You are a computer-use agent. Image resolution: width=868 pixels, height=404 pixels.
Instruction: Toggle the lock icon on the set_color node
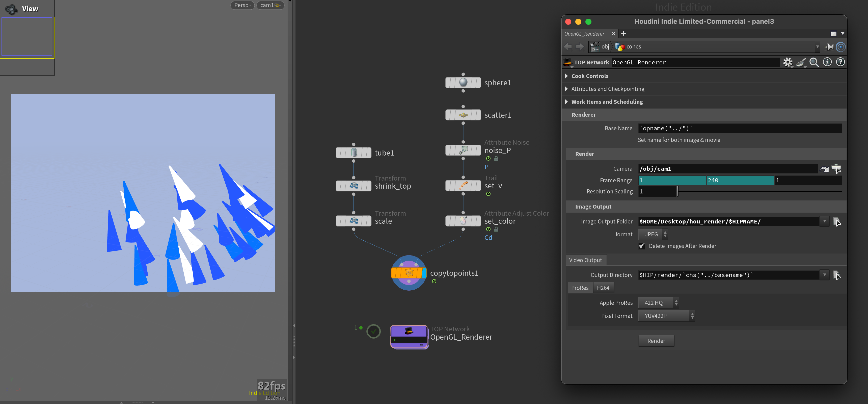[496, 229]
